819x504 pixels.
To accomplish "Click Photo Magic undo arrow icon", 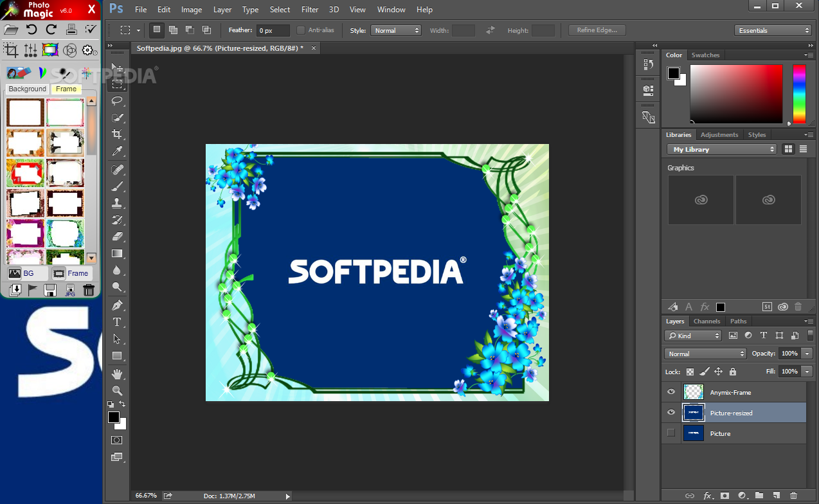I will (x=31, y=30).
